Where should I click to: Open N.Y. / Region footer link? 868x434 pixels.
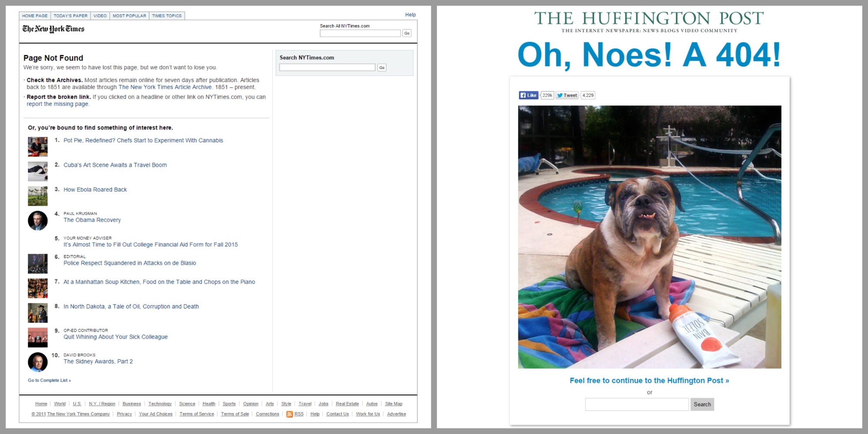[x=102, y=404]
